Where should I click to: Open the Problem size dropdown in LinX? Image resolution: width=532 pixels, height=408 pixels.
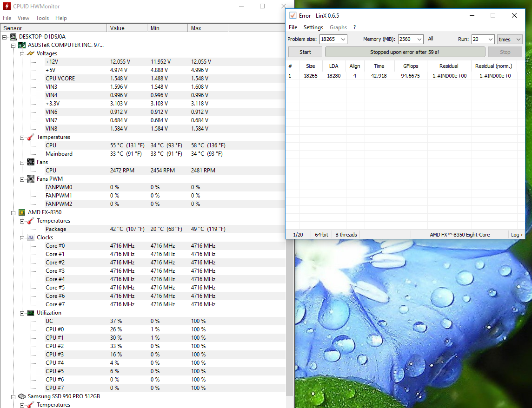(x=343, y=39)
